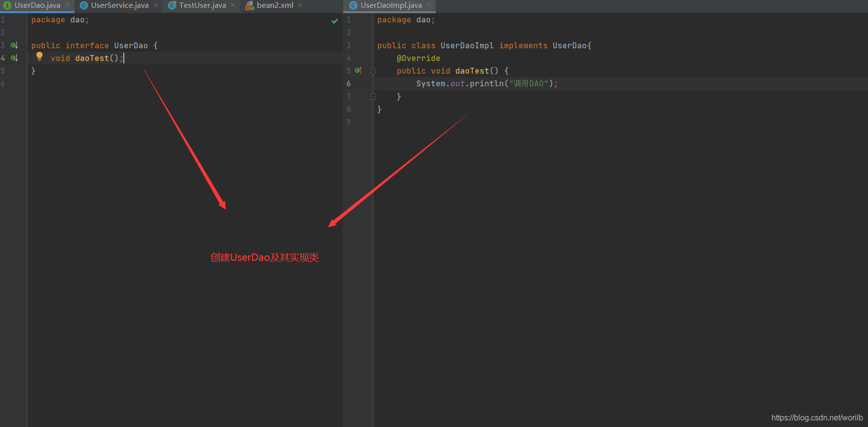The width and height of the screenshot is (868, 427).
Task: Click line number 1 in UserDao.java gutter
Action: pos(3,20)
